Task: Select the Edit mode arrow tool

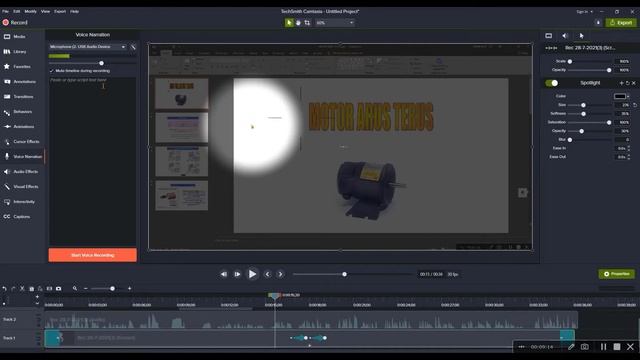Action: (289, 23)
